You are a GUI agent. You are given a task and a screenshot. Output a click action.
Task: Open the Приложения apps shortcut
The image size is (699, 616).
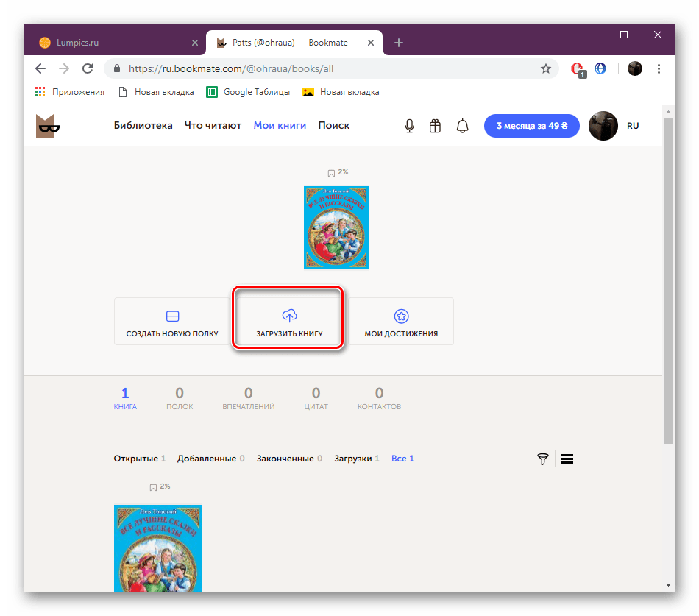coord(70,92)
